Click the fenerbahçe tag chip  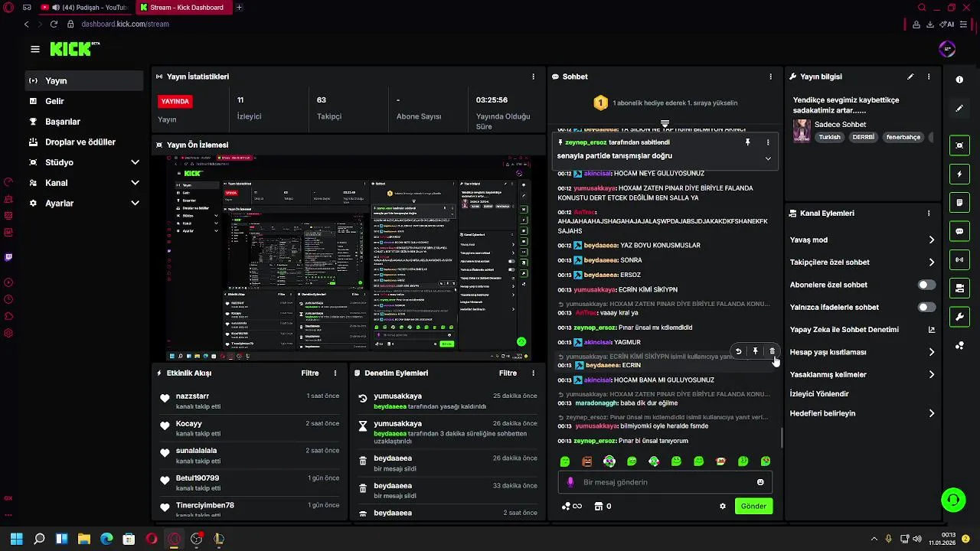(x=903, y=138)
